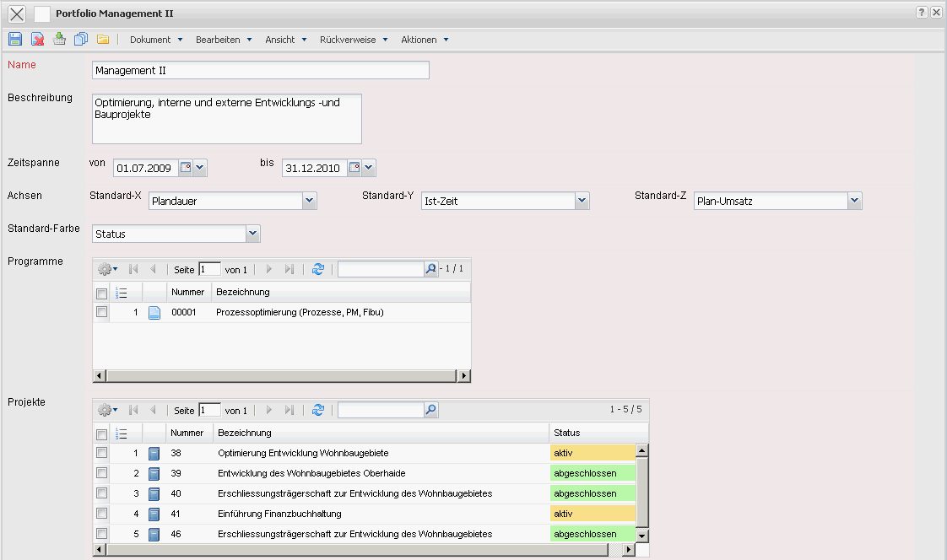Click the copy document icon in toolbar

point(81,39)
